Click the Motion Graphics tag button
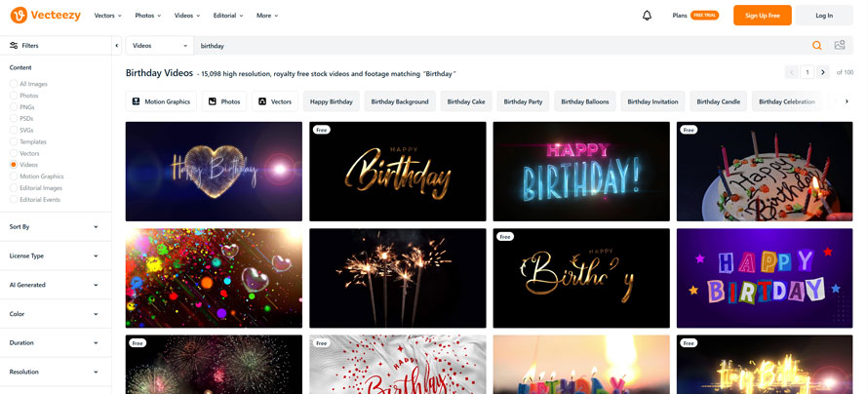Image resolution: width=868 pixels, height=394 pixels. point(161,101)
